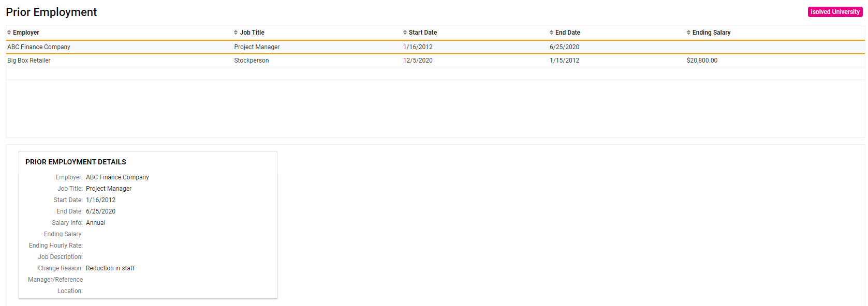The height and width of the screenshot is (306, 868).
Task: Sort table by Job Title header text
Action: pos(252,33)
